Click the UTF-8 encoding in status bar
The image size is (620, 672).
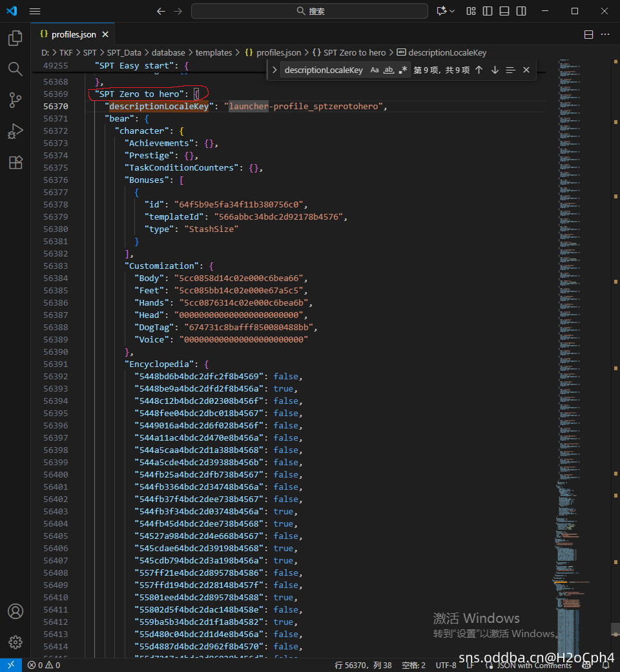pyautogui.click(x=446, y=665)
